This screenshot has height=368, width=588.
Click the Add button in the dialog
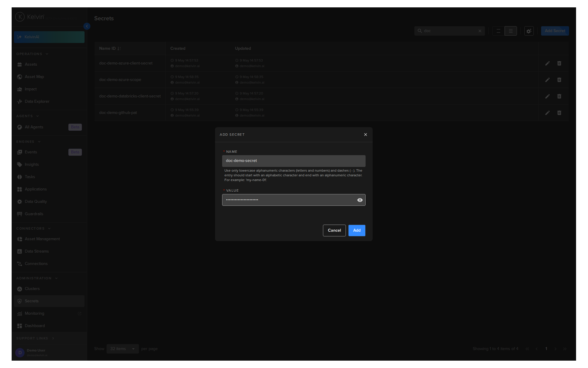coord(357,230)
